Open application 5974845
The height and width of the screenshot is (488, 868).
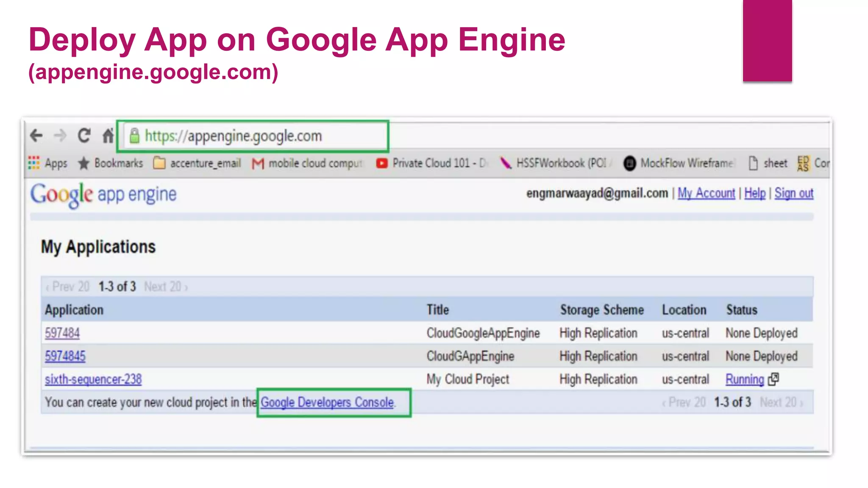65,356
